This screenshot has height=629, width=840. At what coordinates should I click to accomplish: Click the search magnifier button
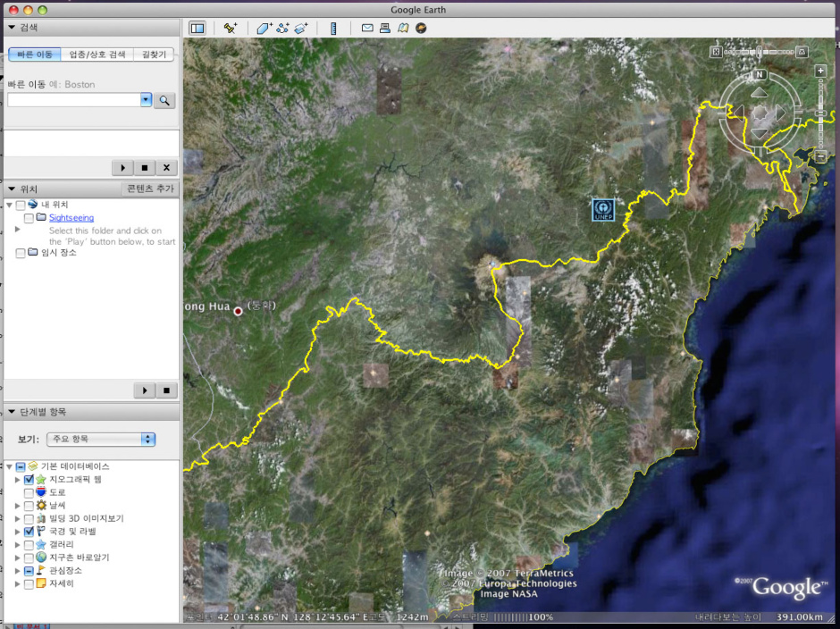tap(164, 101)
